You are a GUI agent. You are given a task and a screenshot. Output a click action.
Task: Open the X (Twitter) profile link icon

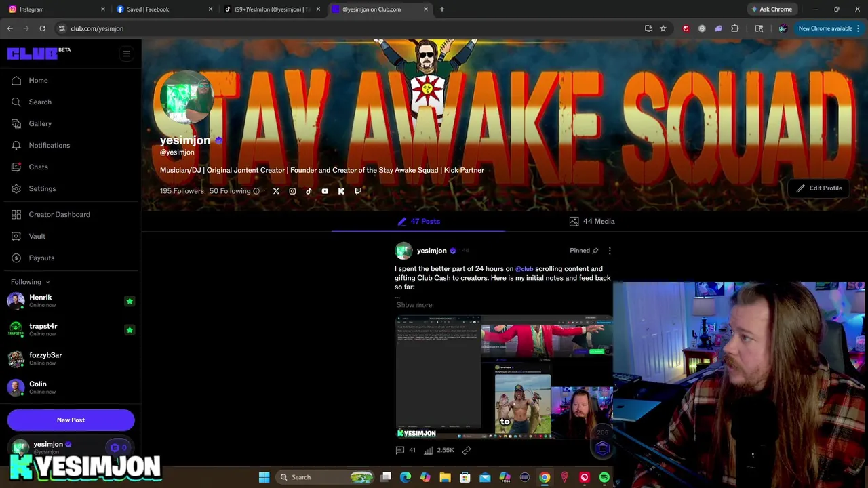click(276, 191)
